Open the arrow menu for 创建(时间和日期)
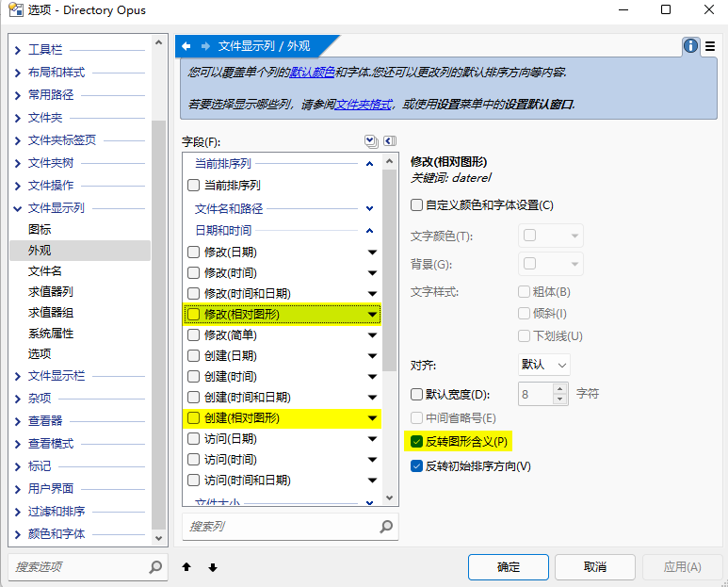The image size is (728, 587). click(372, 397)
